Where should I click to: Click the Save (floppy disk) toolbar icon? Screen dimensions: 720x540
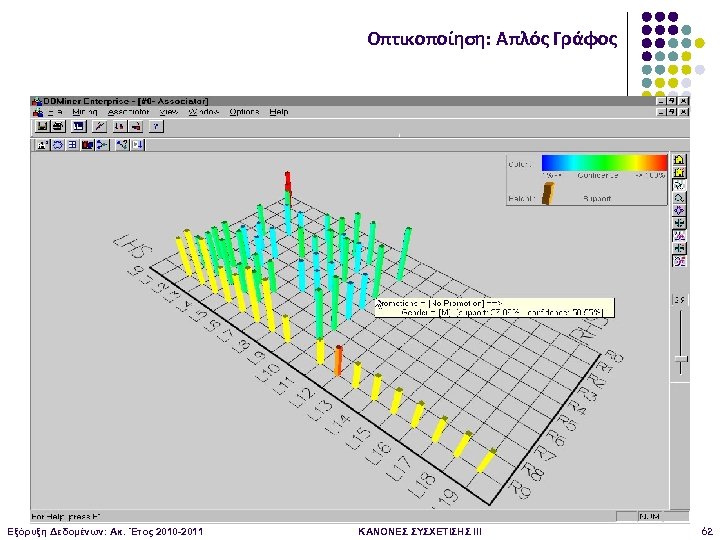tap(42, 126)
